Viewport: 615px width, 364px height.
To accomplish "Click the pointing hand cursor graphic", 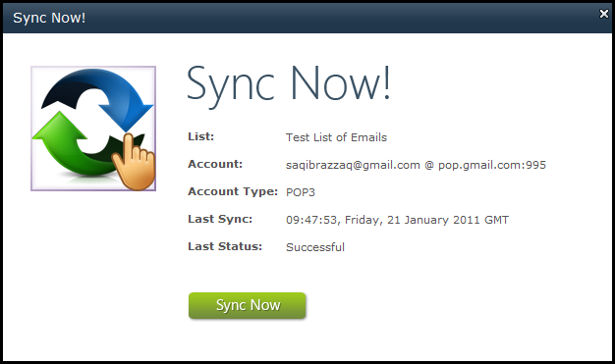I will tap(135, 163).
